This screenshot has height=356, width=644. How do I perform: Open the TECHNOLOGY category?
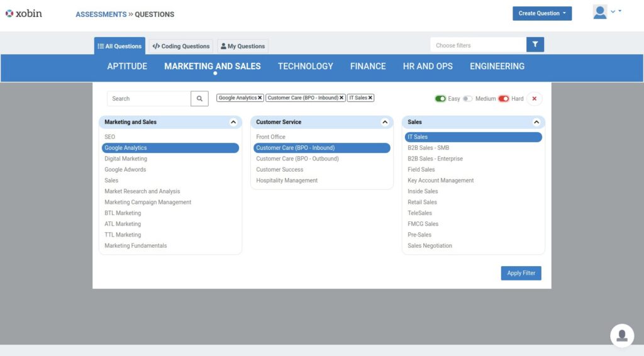click(x=305, y=67)
